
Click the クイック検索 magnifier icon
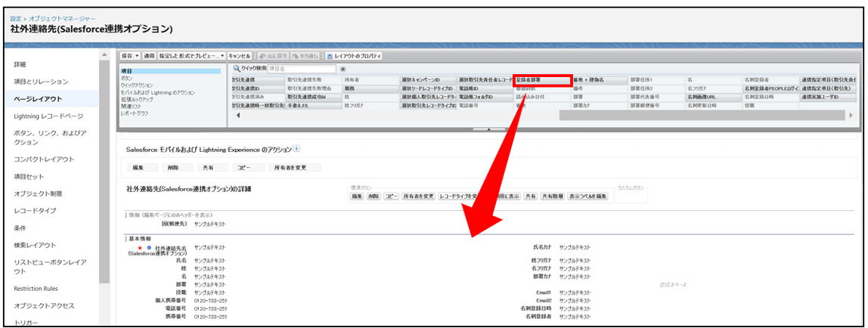237,69
